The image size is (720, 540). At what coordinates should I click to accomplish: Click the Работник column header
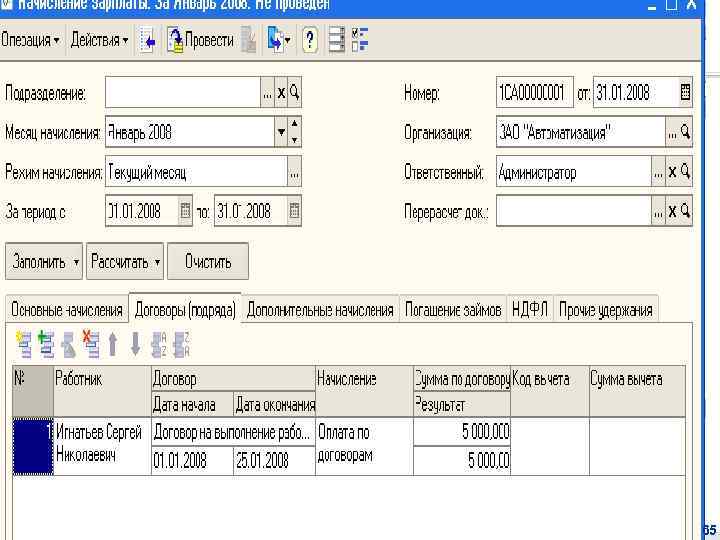point(102,391)
